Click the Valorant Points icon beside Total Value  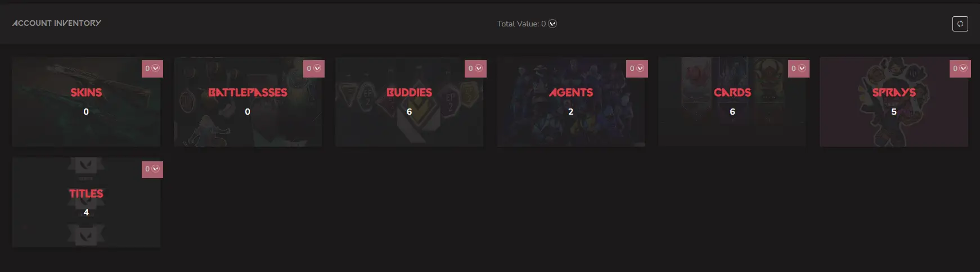click(552, 24)
